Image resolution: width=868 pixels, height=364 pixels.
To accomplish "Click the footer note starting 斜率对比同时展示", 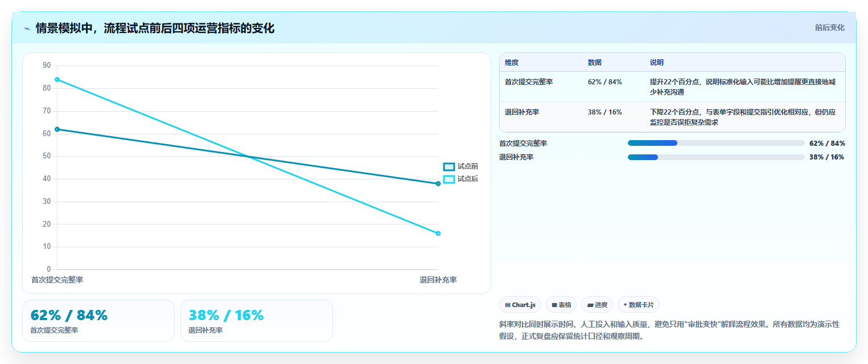I will [669, 330].
